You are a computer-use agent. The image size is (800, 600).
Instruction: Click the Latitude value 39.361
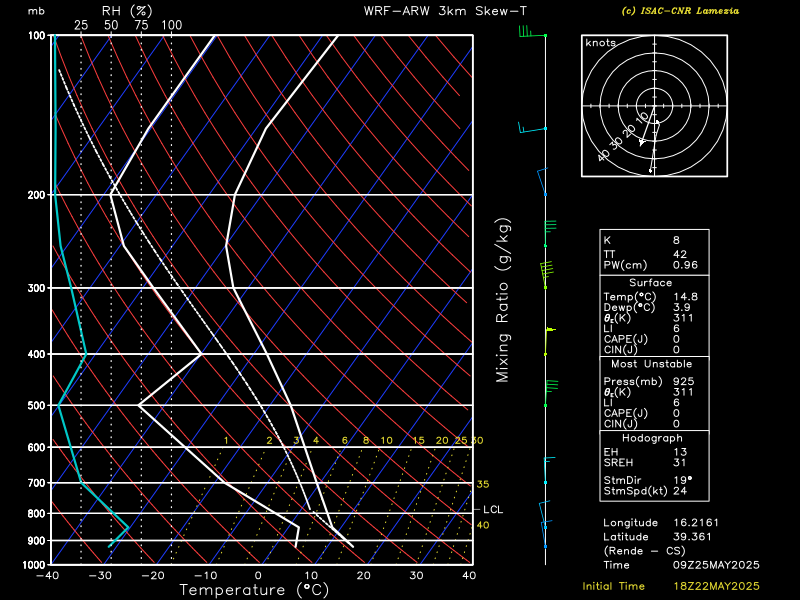coord(692,537)
